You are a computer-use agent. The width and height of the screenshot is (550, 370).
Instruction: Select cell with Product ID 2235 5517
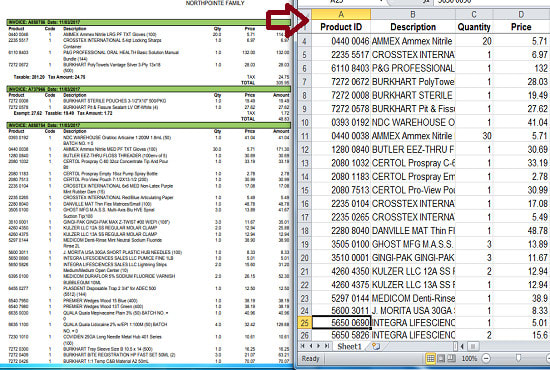[x=341, y=55]
